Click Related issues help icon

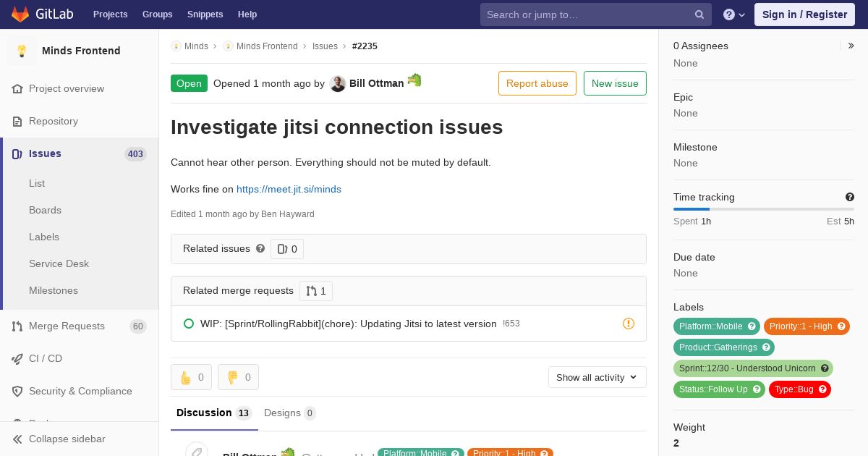(260, 248)
